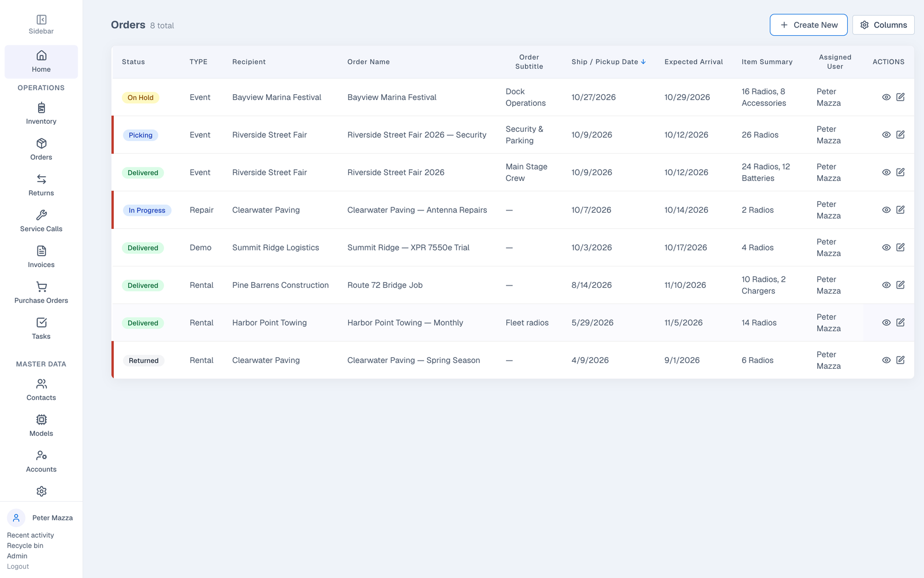Open Recent activity link
The height and width of the screenshot is (578, 924).
30,535
